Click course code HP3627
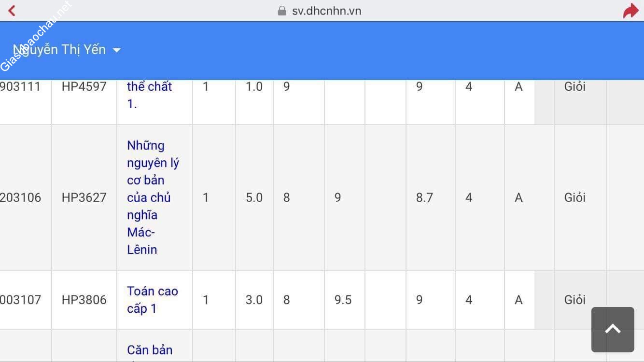This screenshot has width=644, height=362. click(84, 197)
